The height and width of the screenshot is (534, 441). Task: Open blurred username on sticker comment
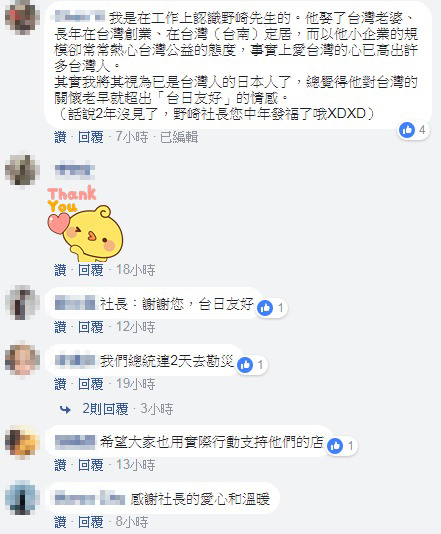[75, 170]
